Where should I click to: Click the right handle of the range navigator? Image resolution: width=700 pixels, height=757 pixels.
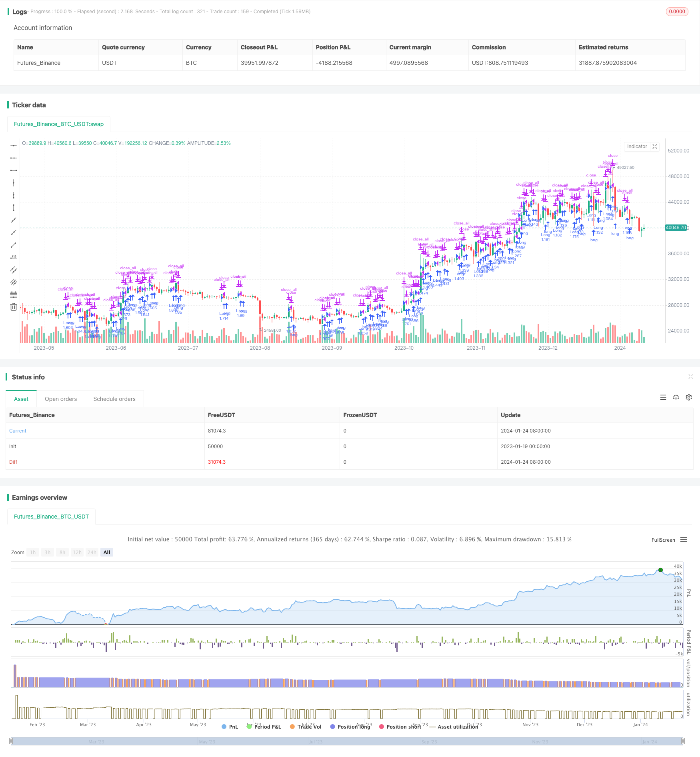[684, 741]
